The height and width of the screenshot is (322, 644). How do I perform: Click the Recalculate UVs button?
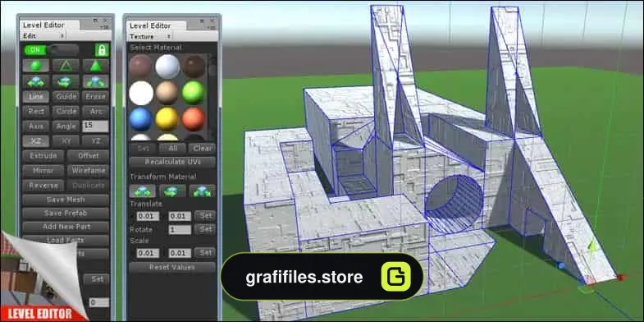click(172, 162)
